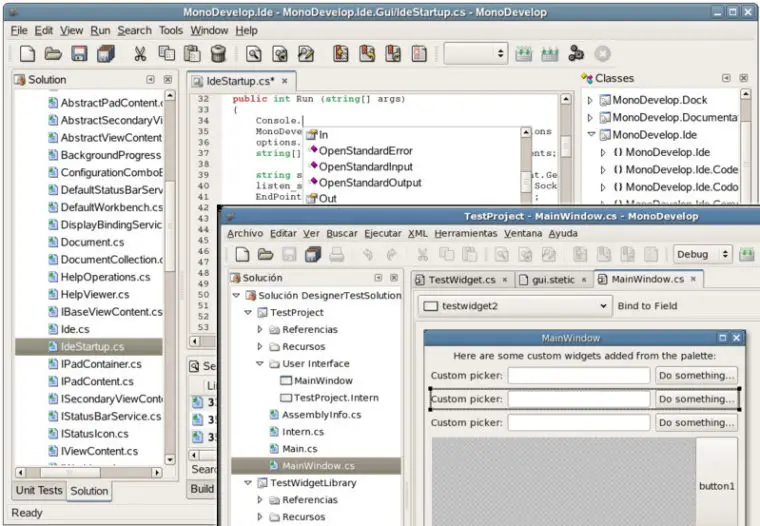The width and height of the screenshot is (760, 526).
Task: Click the Open folder icon in the TestProject window toolbar
Action: click(265, 255)
